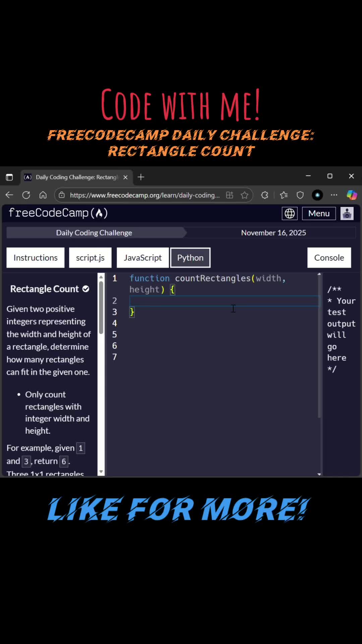Click the Rectangle Count heading

tap(45, 289)
